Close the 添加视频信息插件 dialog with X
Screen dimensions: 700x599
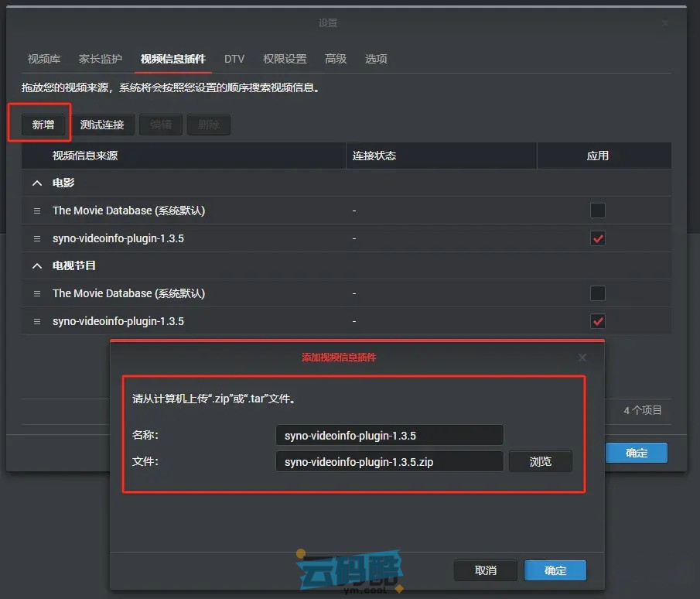tap(582, 358)
